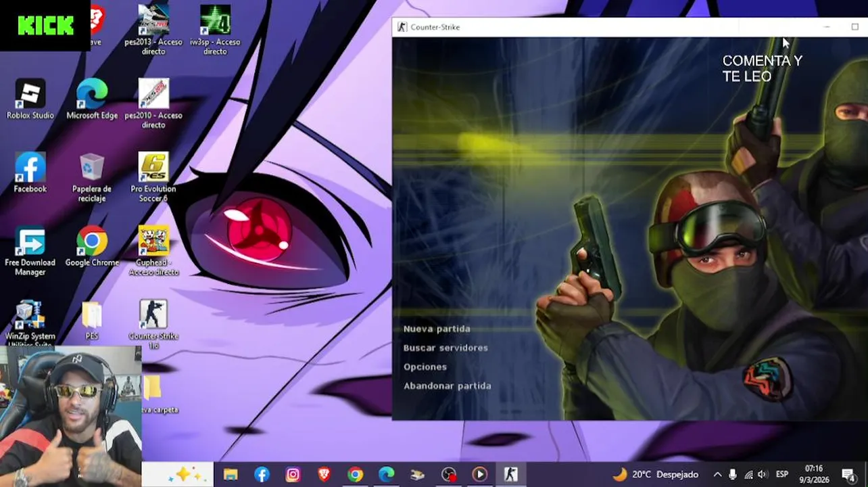The width and height of the screenshot is (868, 487).
Task: Open the OBS Studio taskbar icon
Action: click(x=449, y=475)
